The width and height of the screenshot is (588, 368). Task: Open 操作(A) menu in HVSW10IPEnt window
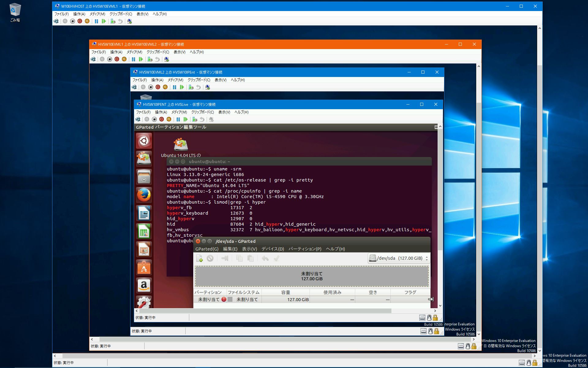(157, 80)
